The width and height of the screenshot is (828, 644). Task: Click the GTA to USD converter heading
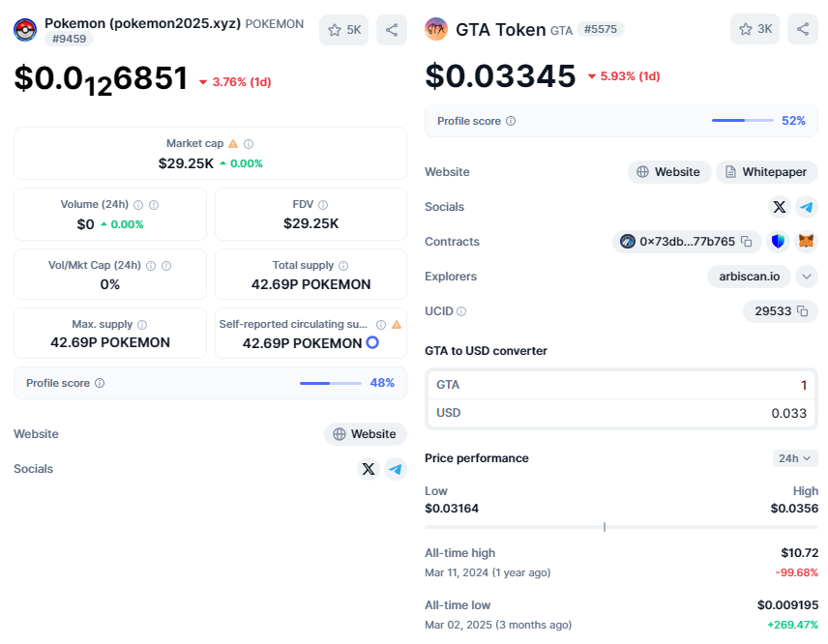click(x=486, y=351)
